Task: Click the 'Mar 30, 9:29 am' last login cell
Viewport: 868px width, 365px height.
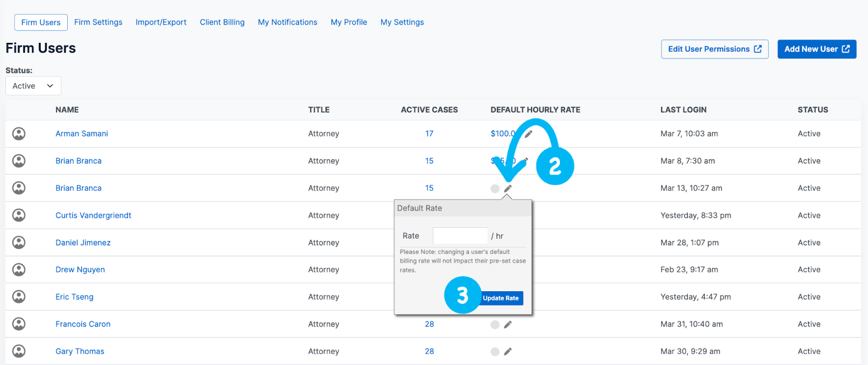Action: (x=690, y=351)
